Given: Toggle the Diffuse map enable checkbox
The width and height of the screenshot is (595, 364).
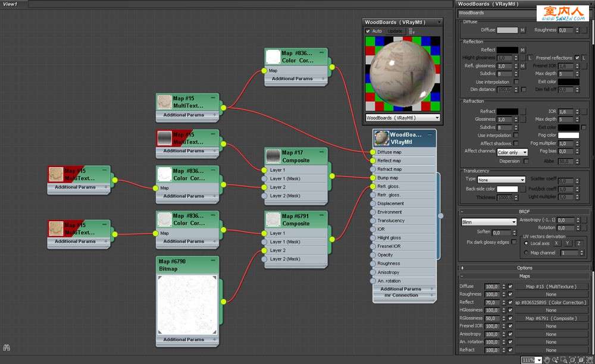Looking at the screenshot, I should point(510,287).
